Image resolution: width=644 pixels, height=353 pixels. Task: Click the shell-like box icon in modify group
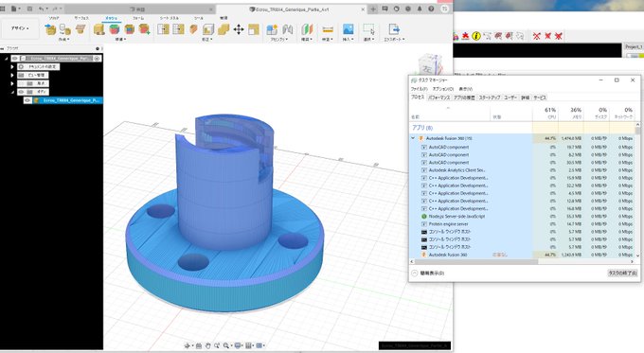click(x=208, y=29)
